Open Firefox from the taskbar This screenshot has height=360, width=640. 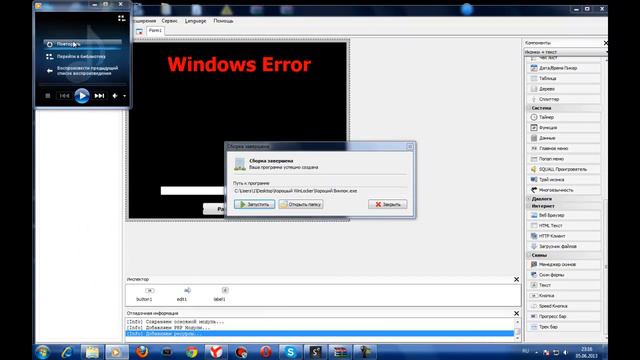142,352
